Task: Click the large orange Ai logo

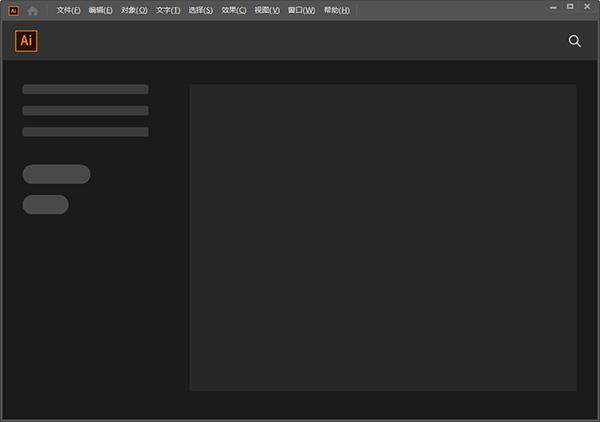Action: (26, 41)
